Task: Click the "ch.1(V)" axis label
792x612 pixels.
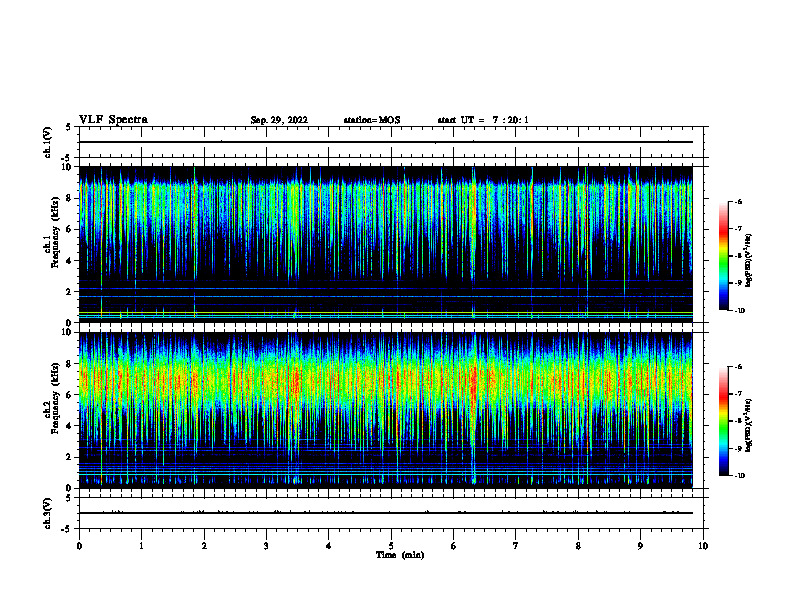Action: 47,142
